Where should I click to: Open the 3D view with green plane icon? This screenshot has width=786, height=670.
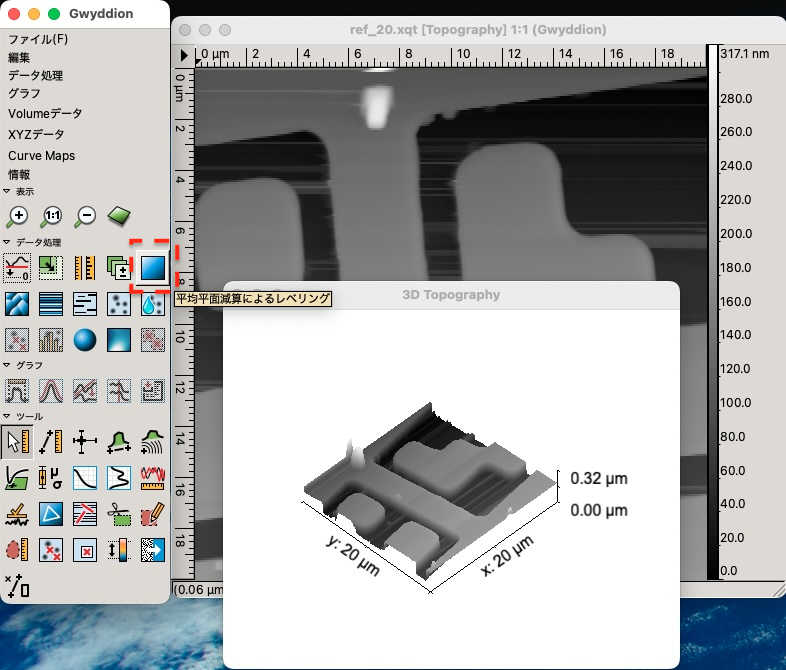(x=119, y=216)
